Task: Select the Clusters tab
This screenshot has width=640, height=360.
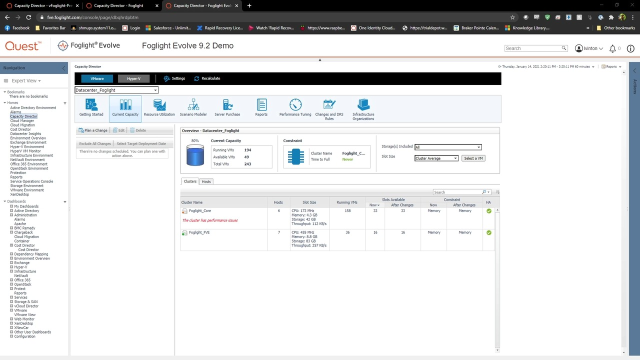Action: (x=190, y=181)
